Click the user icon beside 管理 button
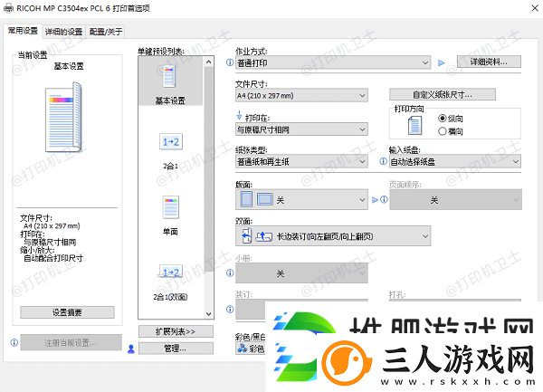 (131, 349)
